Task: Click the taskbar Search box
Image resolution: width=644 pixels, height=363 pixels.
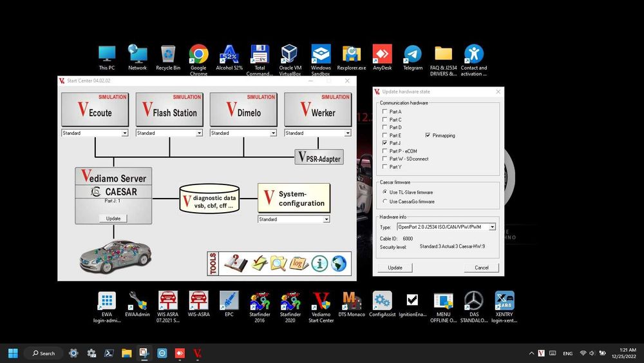Action: 43,353
